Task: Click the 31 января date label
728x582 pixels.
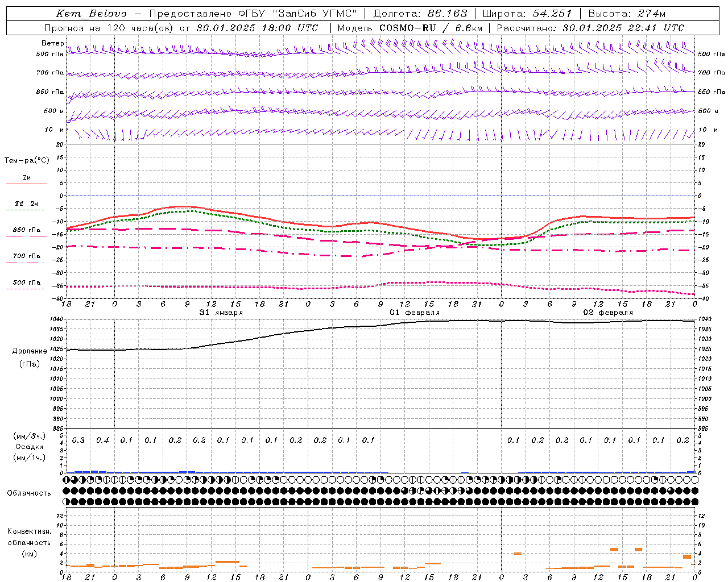Action: click(x=221, y=313)
